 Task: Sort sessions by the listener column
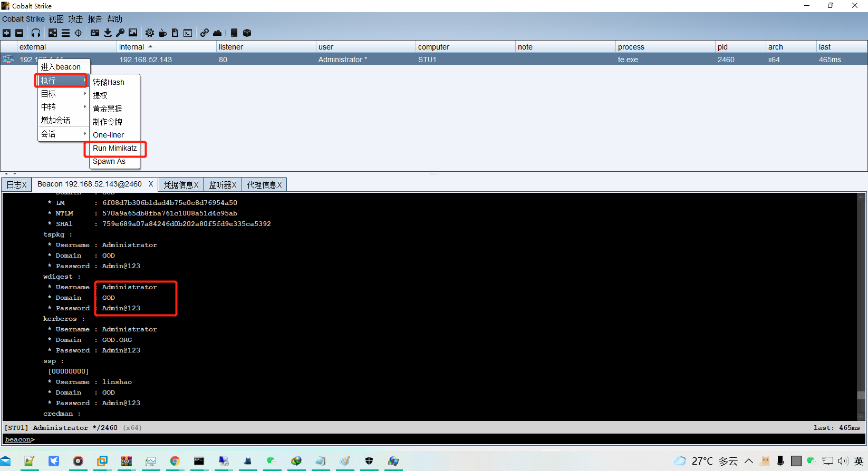(266, 47)
